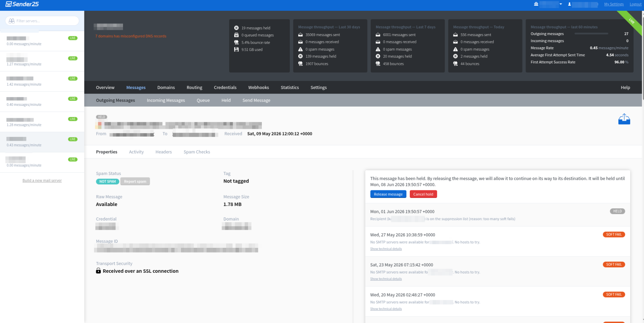
Task: Click the held messages pause icon
Action: pyautogui.click(x=237, y=28)
